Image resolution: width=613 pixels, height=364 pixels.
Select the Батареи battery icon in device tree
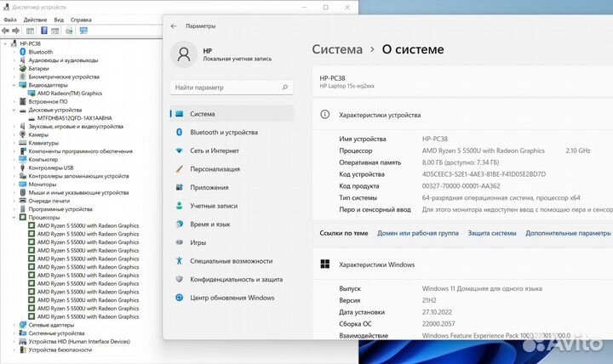[x=23, y=68]
